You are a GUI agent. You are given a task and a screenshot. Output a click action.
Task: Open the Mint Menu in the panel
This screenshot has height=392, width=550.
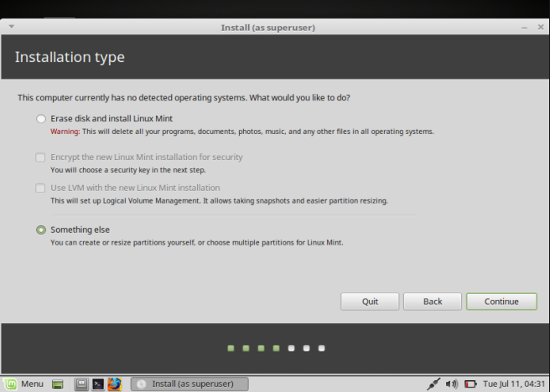23,384
